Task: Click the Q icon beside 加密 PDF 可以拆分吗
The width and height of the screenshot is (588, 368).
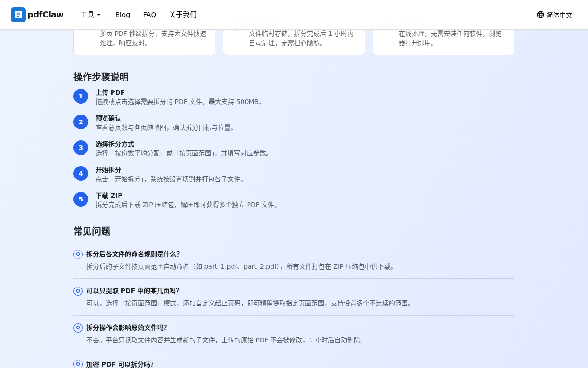Action: point(78,364)
